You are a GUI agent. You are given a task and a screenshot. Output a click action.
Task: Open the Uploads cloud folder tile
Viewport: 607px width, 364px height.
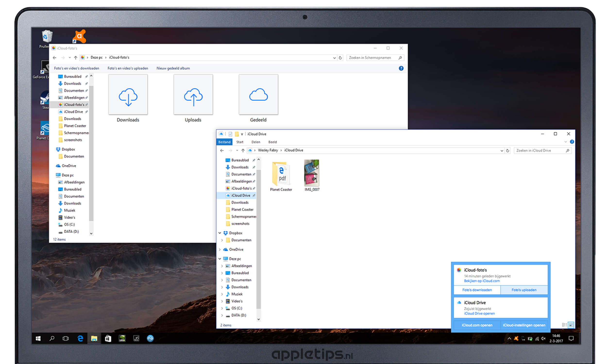point(193,95)
